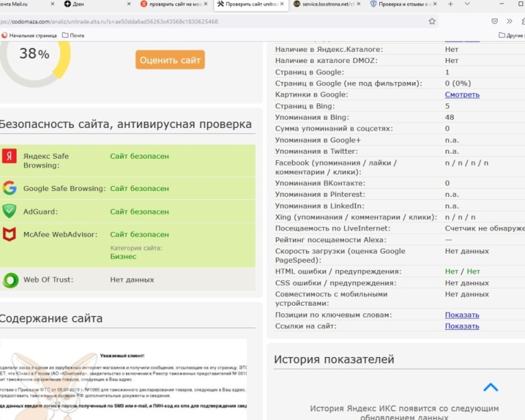The image size is (525, 420).
Task: Open 'Показать' link for Ссылки на сайт
Action: 462,326
